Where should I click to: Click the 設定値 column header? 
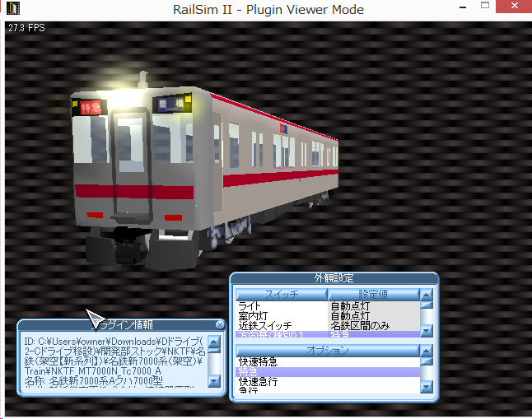pyautogui.click(x=374, y=294)
